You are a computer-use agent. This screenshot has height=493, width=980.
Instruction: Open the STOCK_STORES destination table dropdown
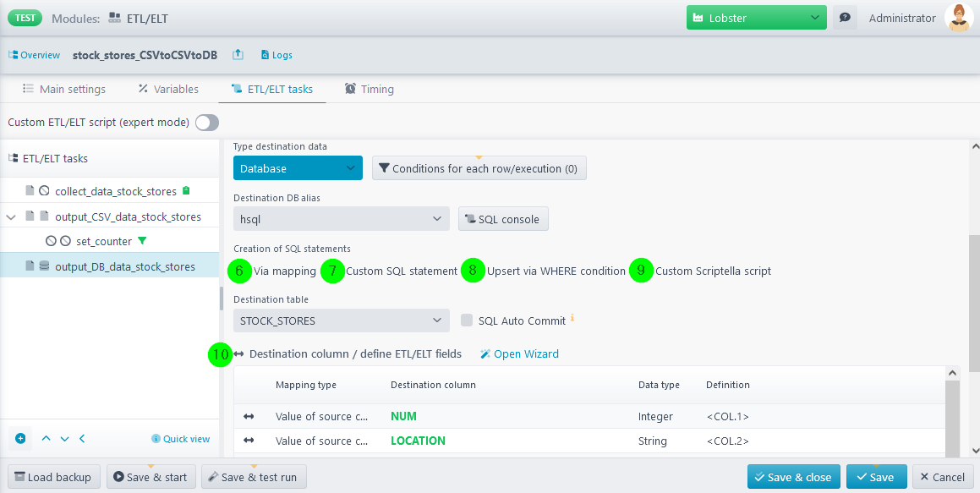click(341, 320)
